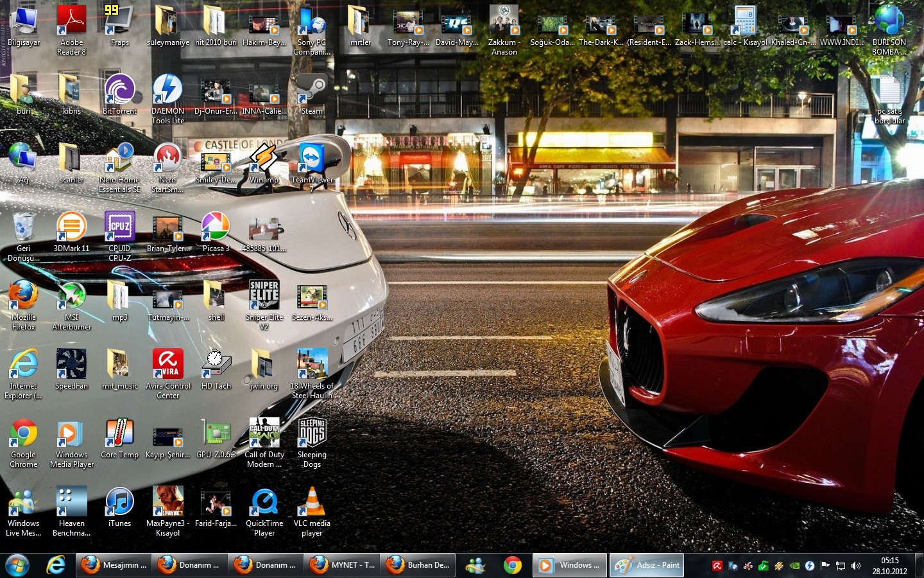
Task: Open pc satış borçlular text file
Action: pos(889,100)
